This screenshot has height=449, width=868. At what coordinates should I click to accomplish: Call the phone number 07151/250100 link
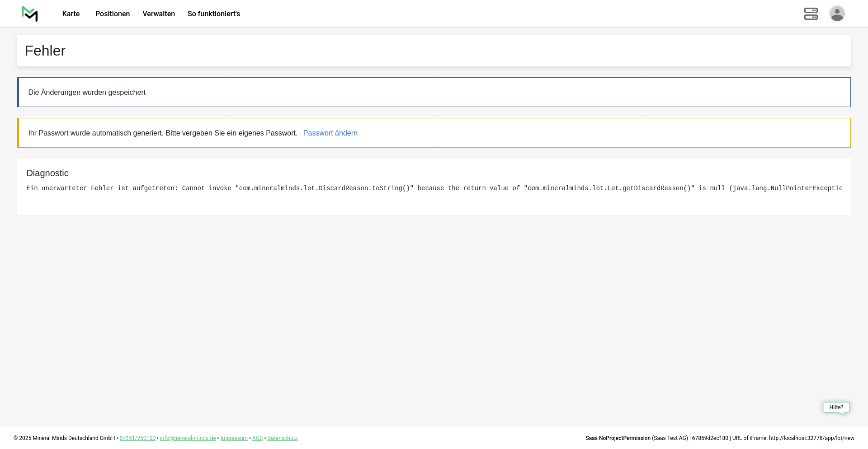pos(137,438)
